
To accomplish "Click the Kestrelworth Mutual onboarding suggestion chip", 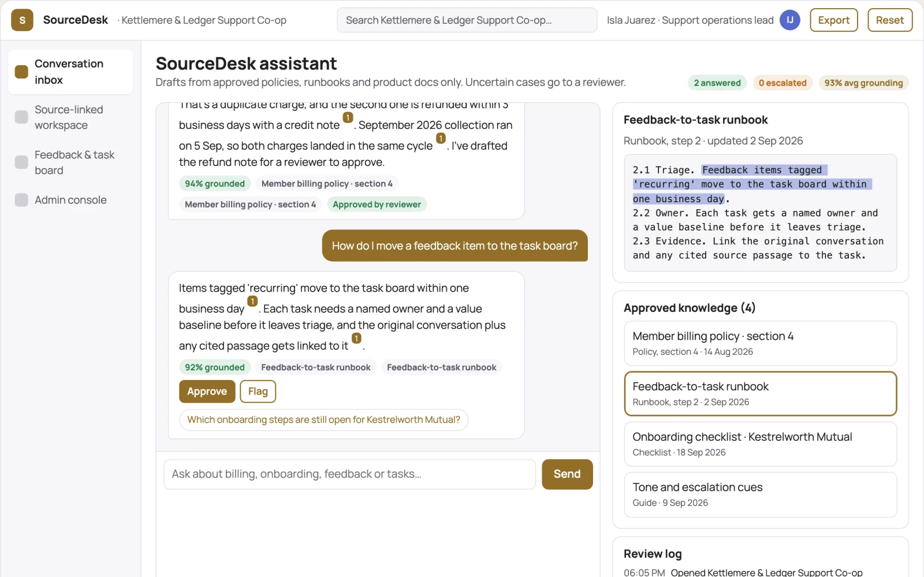I will (x=323, y=420).
